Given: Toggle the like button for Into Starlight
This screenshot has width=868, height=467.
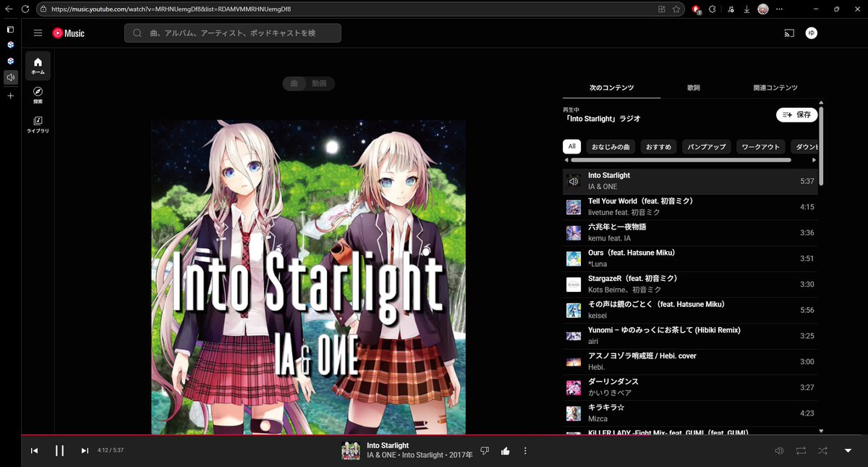Looking at the screenshot, I should click(505, 450).
